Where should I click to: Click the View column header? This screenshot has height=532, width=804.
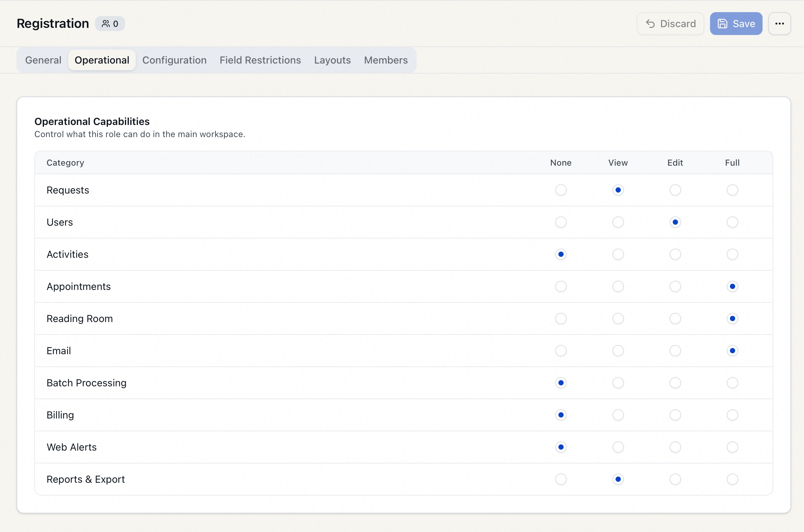pos(618,163)
